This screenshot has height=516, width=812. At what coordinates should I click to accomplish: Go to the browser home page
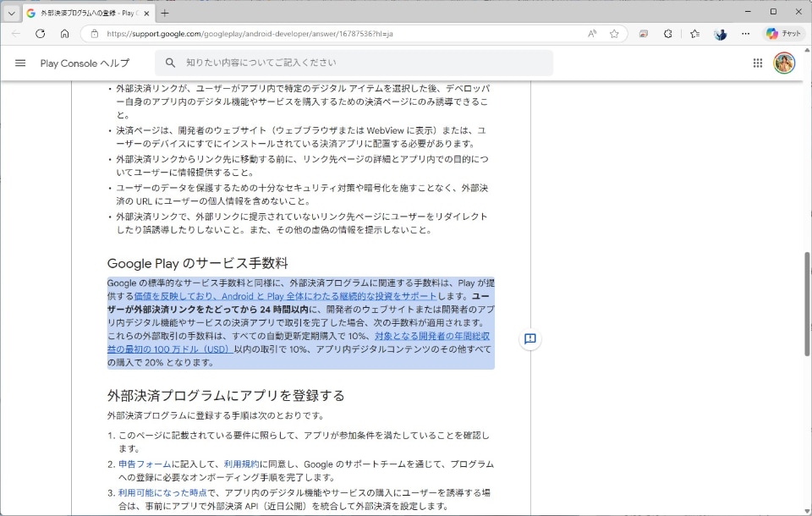64,34
